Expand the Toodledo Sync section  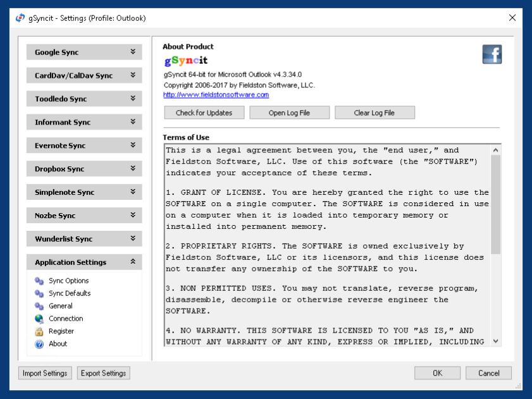coord(84,99)
